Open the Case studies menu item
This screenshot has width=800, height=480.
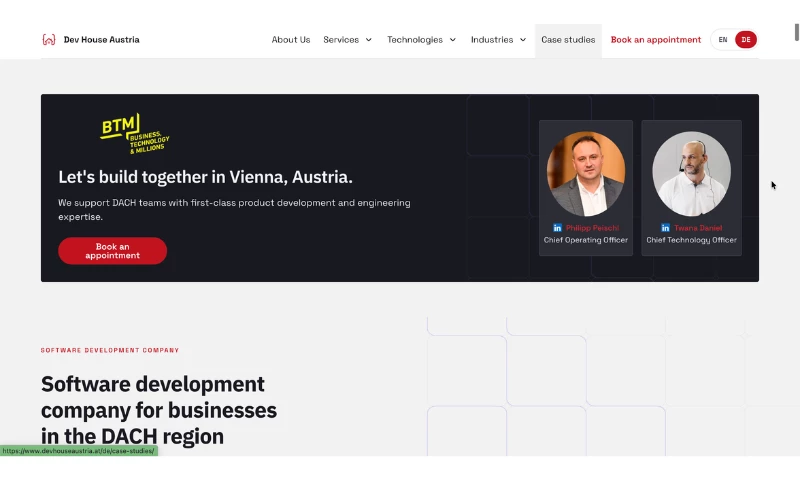click(568, 40)
